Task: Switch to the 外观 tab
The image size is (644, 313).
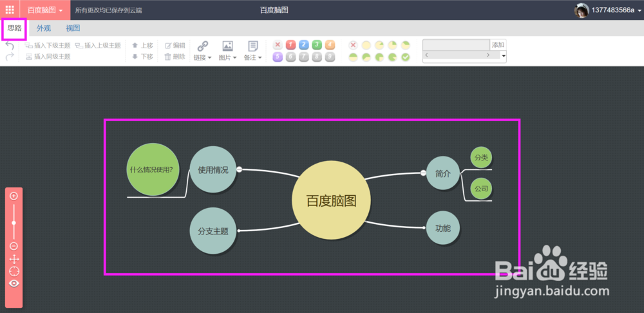Action: tap(44, 28)
